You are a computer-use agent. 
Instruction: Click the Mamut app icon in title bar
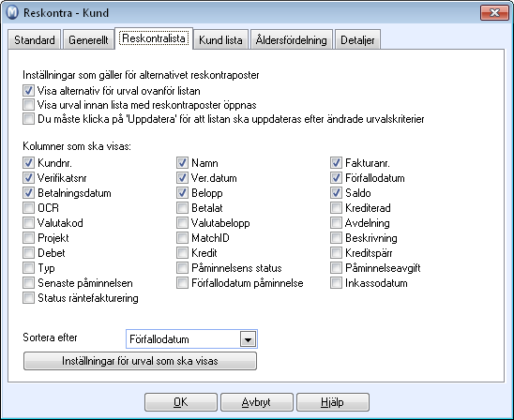tap(12, 12)
